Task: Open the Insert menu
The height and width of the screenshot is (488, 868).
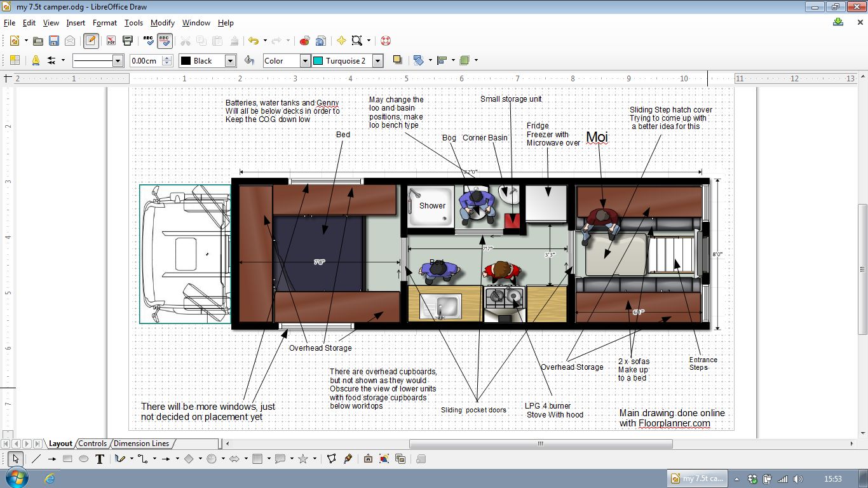Action: coord(76,23)
